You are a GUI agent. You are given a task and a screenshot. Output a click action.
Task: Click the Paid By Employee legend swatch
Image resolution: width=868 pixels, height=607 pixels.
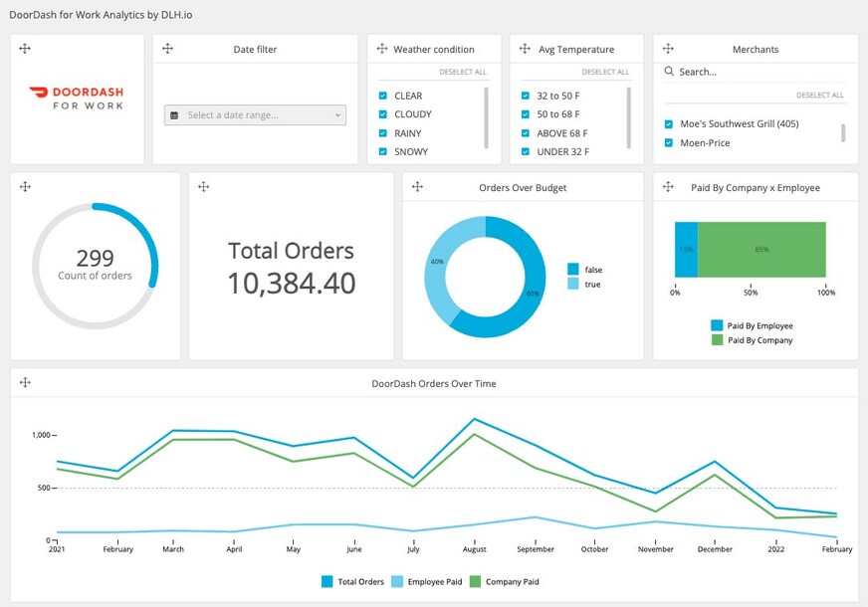[717, 325]
